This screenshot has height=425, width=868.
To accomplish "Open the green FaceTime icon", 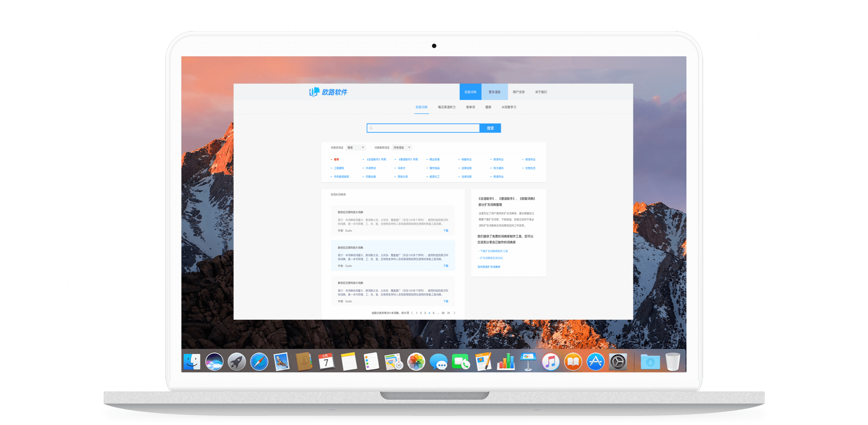I will (461, 362).
